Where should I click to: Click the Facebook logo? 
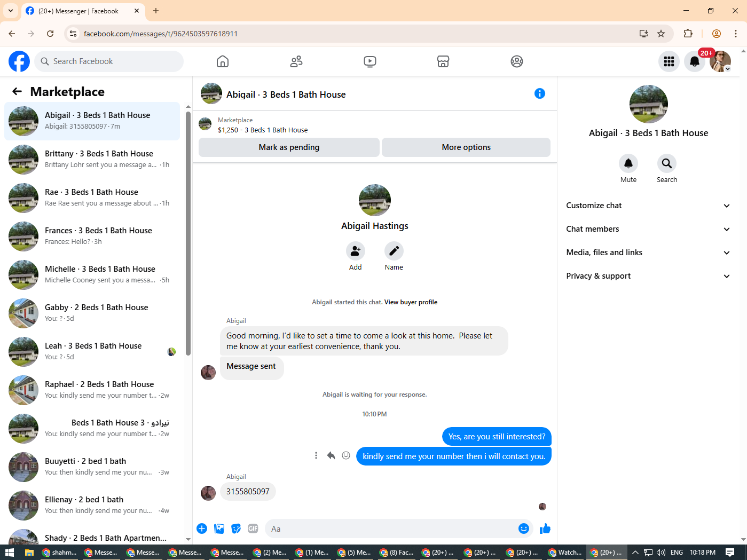tap(19, 61)
